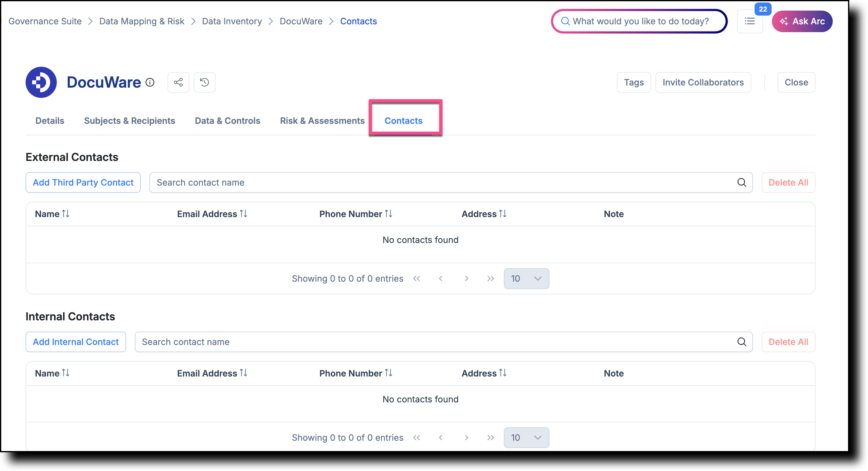Open the Subjects & Recipients tab
Viewport: 868px width, 471px height.
point(129,121)
